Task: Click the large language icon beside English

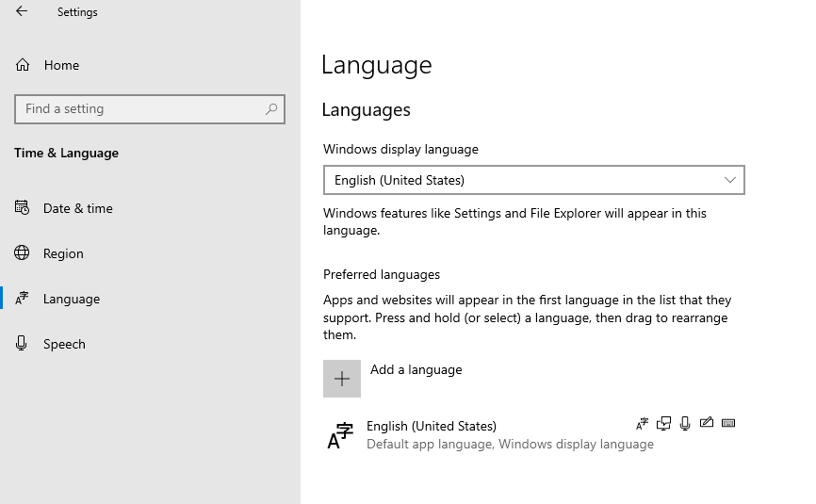Action: (x=340, y=435)
